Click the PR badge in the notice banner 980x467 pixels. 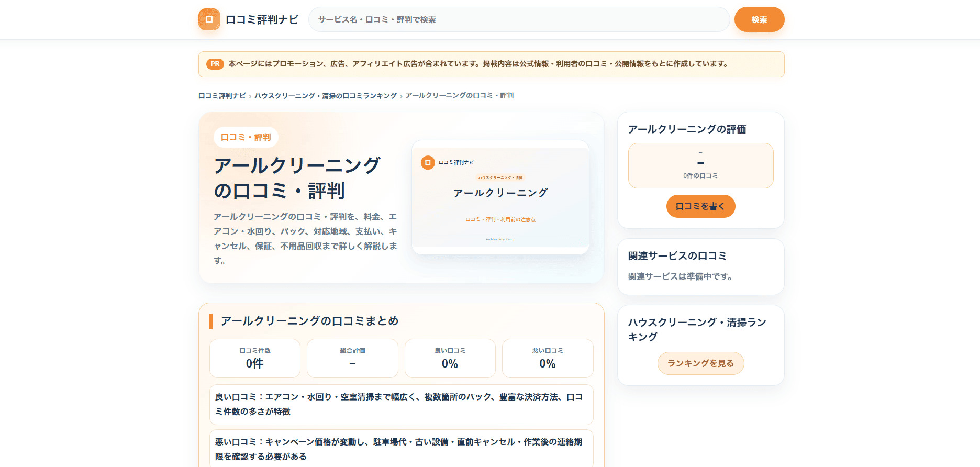click(x=215, y=64)
